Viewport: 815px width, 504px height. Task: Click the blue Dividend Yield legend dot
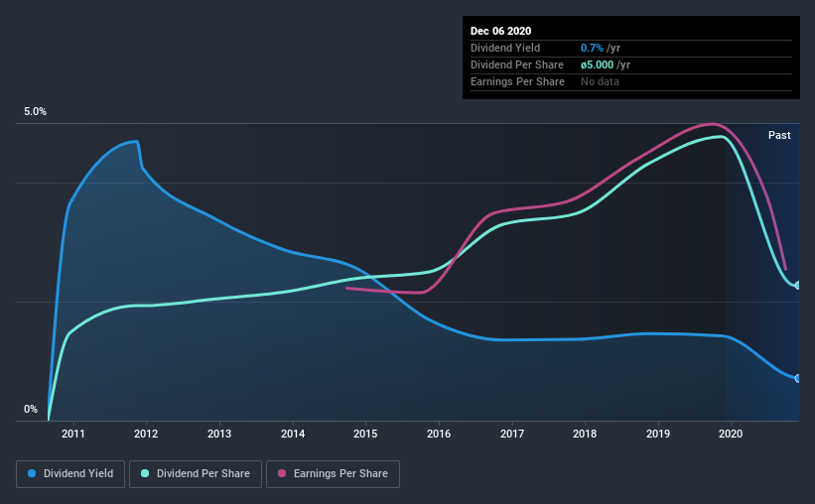(x=32, y=473)
